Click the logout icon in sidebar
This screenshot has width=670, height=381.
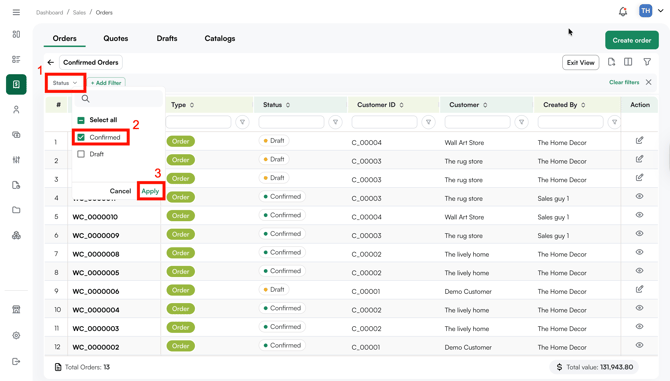pos(16,361)
